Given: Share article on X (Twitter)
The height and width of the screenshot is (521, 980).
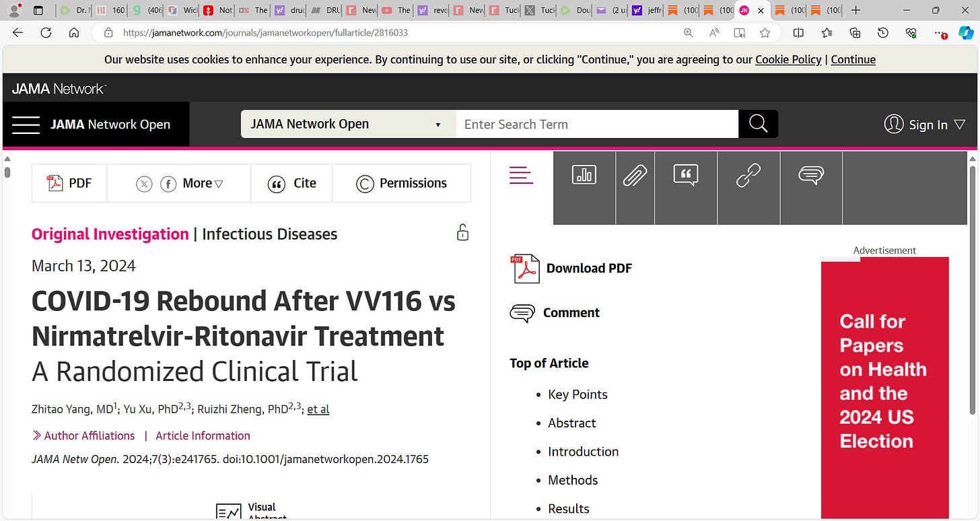Looking at the screenshot, I should pyautogui.click(x=144, y=184).
